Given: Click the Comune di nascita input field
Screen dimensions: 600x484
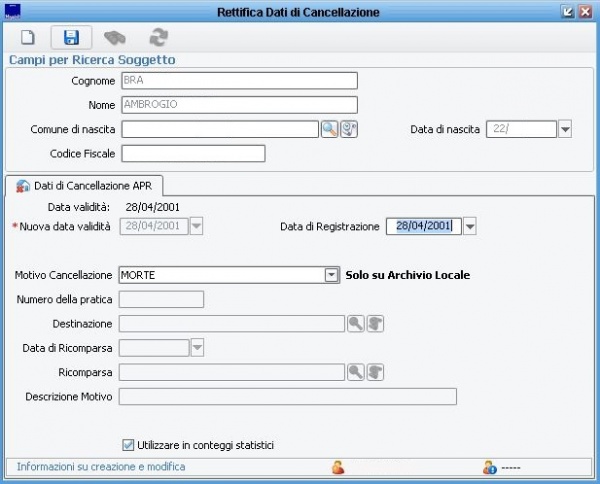Looking at the screenshot, I should click(x=220, y=129).
